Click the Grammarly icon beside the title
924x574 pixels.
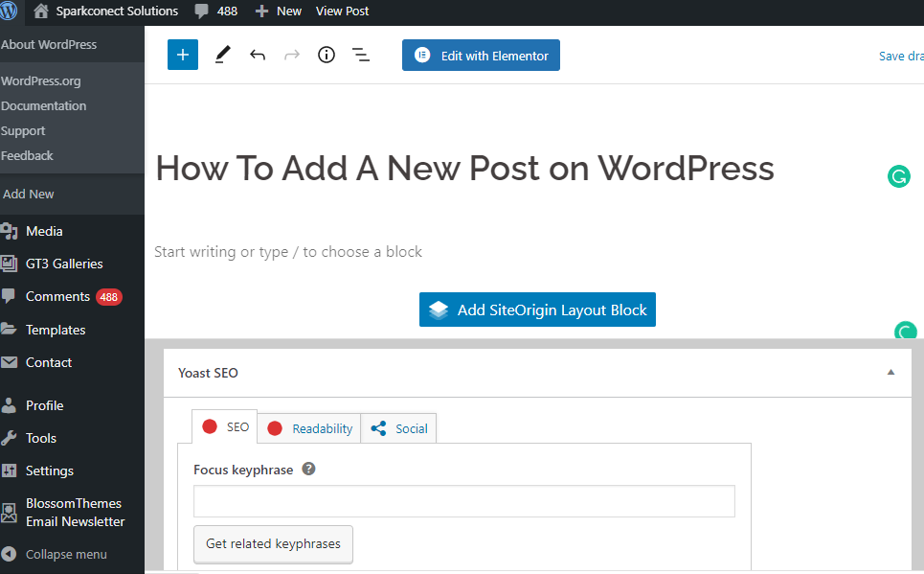point(899,176)
